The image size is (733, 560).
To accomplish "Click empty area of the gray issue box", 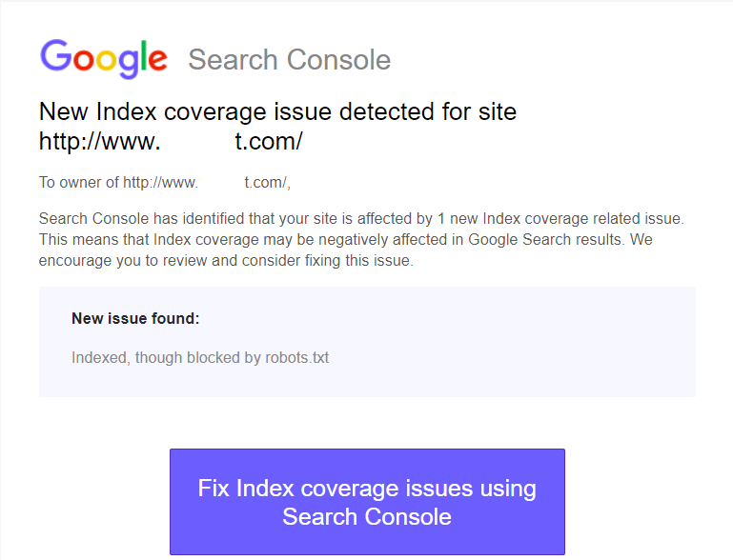I will 514,341.
